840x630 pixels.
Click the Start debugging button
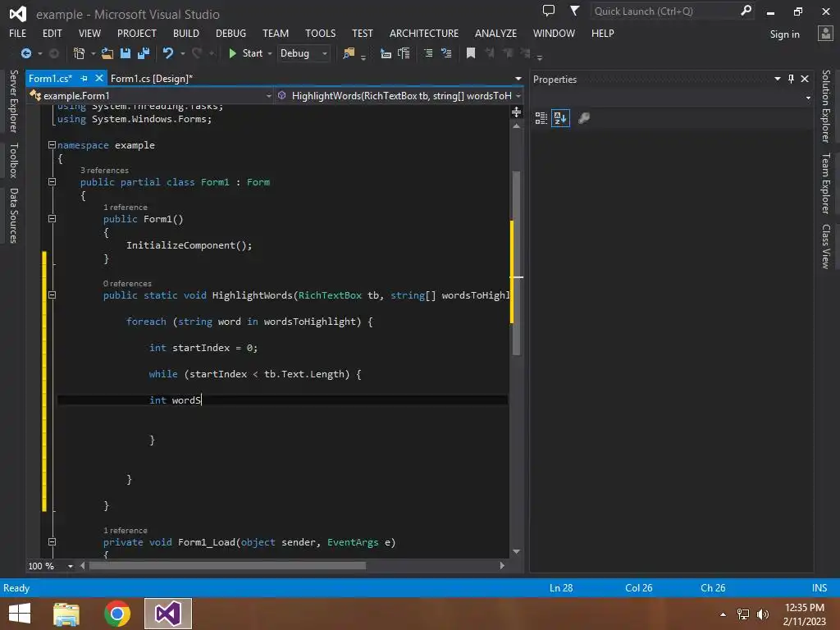tap(246, 53)
